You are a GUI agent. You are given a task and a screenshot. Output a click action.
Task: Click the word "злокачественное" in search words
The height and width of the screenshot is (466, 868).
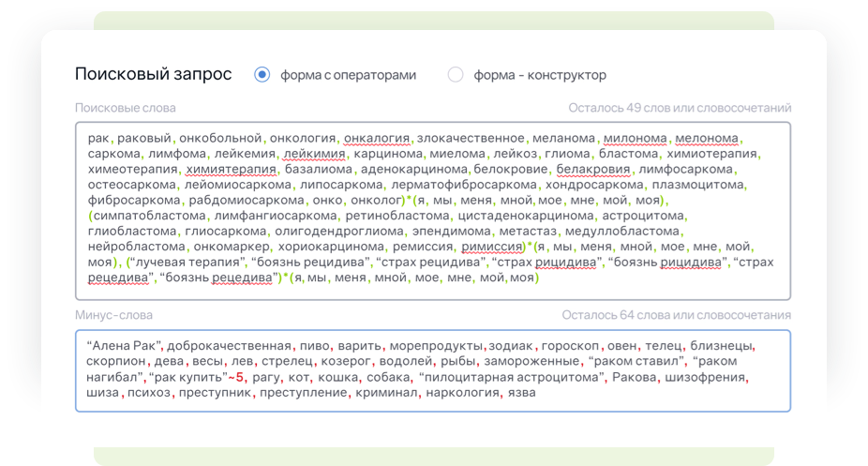(471, 138)
